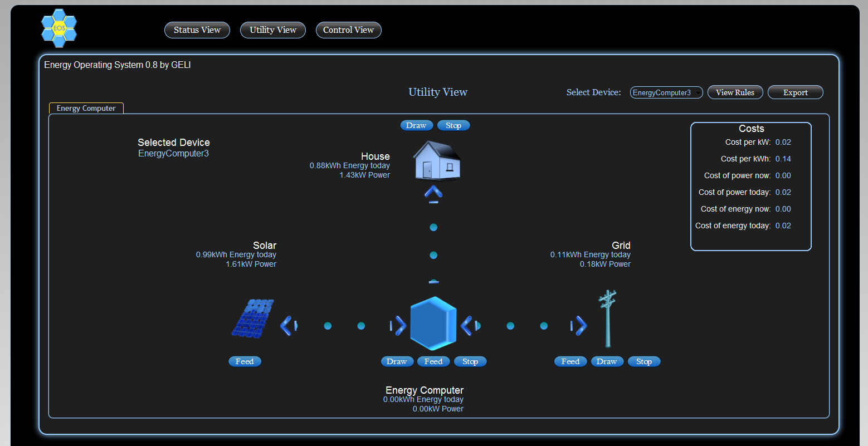
Task: Click the Export button
Action: (796, 92)
